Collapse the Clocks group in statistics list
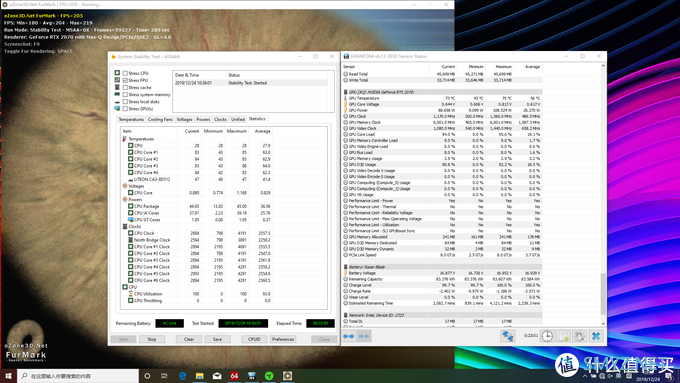 coord(125,226)
